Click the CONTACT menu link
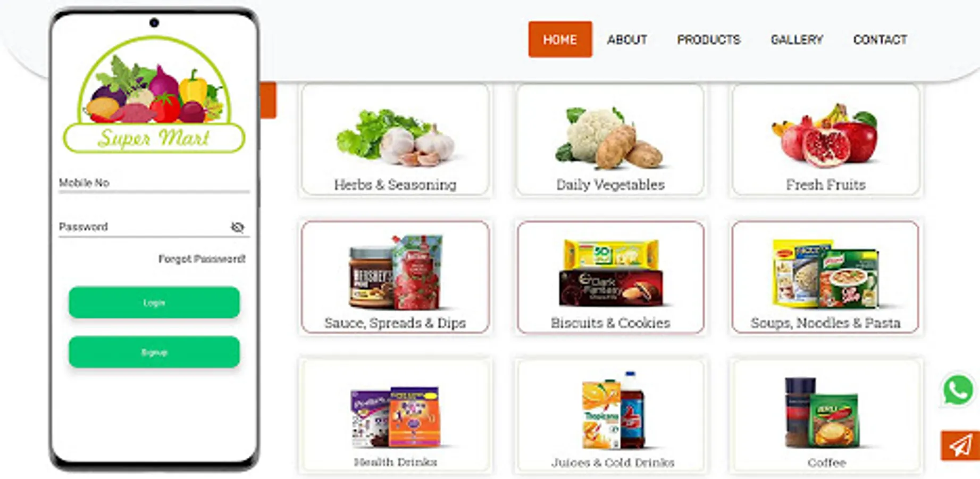 point(880,39)
